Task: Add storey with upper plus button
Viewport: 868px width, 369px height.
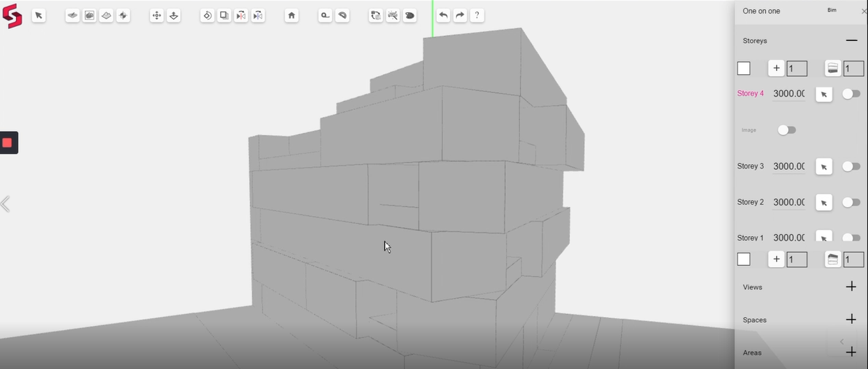Action: (x=776, y=68)
